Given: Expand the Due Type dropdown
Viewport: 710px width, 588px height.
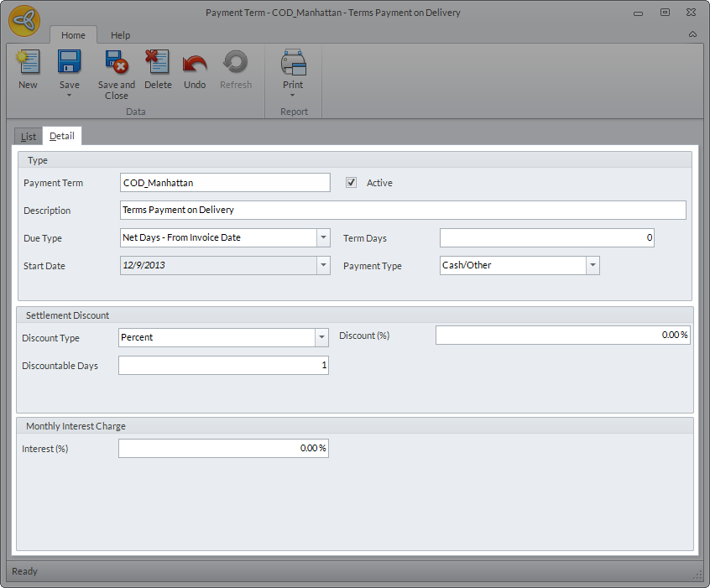Looking at the screenshot, I should (323, 238).
